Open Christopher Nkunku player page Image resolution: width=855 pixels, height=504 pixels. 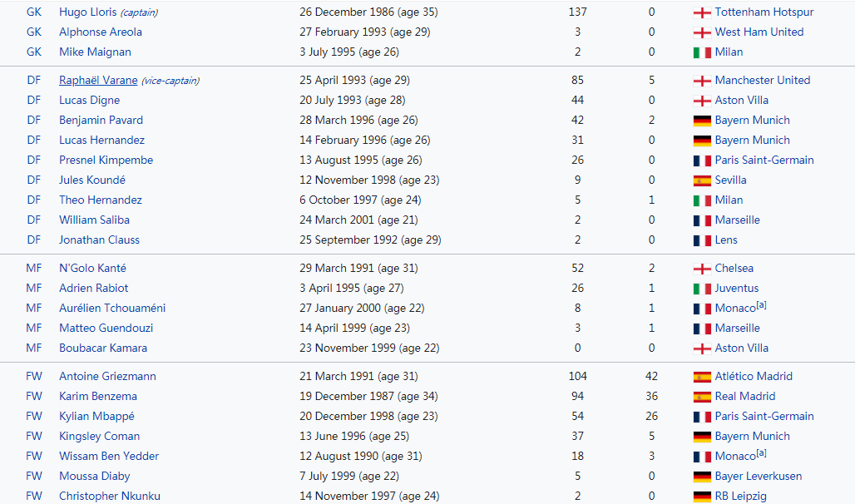coord(110,497)
